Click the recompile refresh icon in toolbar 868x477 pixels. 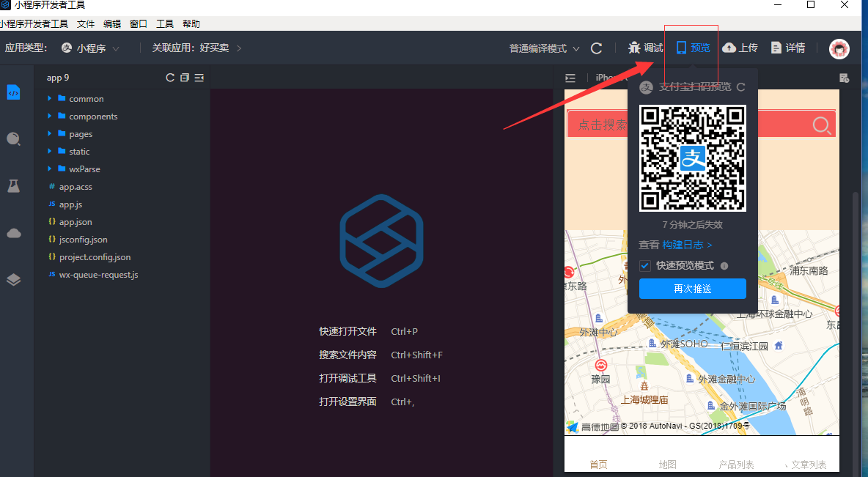point(597,48)
